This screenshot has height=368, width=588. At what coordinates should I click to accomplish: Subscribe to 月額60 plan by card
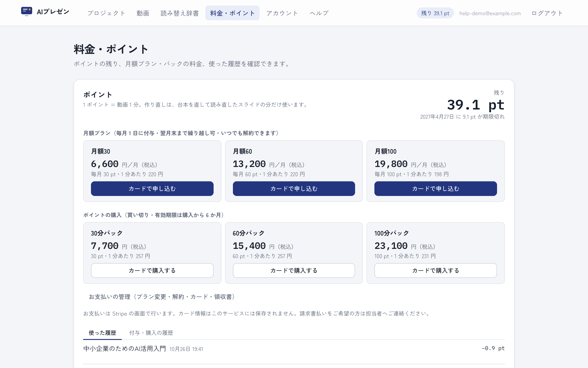coord(294,189)
